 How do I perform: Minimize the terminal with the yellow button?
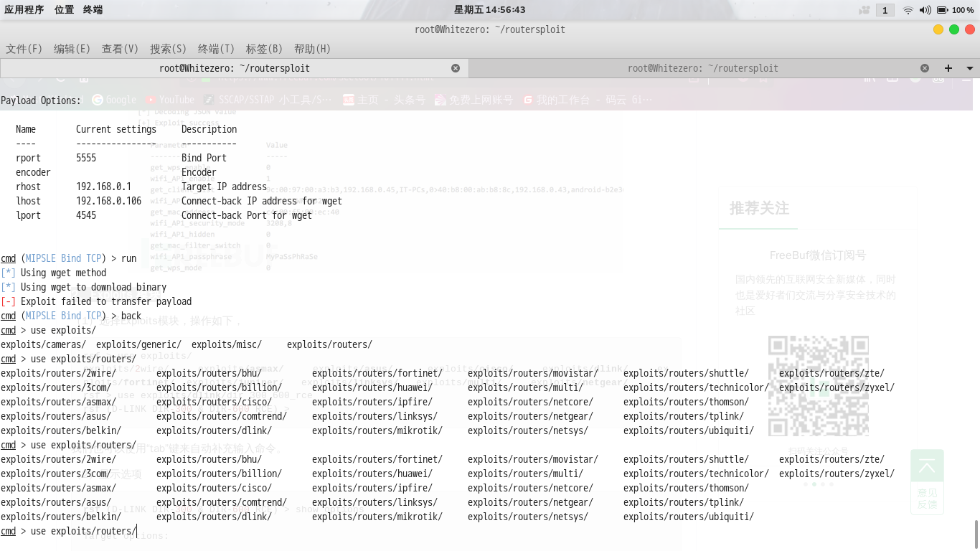click(938, 29)
